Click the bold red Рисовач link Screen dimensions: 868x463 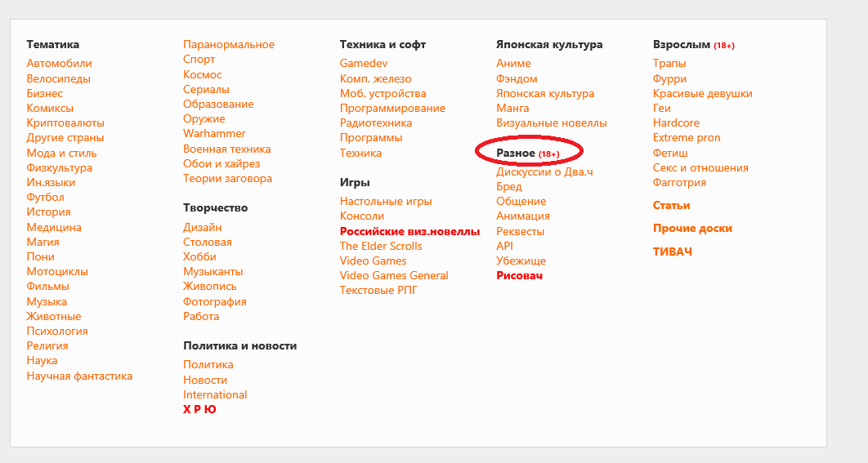[519, 275]
